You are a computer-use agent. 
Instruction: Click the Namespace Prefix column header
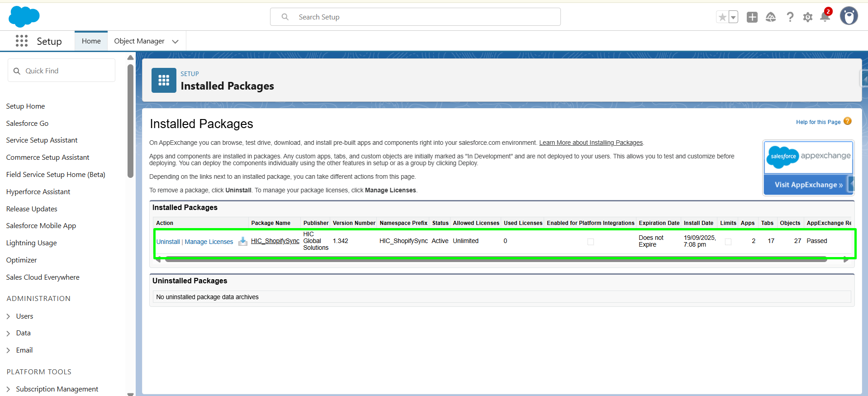coord(403,223)
